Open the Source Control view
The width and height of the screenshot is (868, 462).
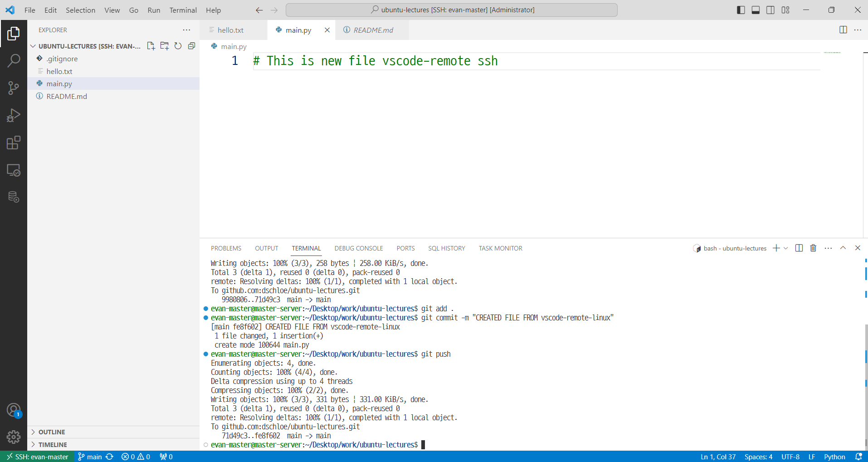pyautogui.click(x=14, y=88)
